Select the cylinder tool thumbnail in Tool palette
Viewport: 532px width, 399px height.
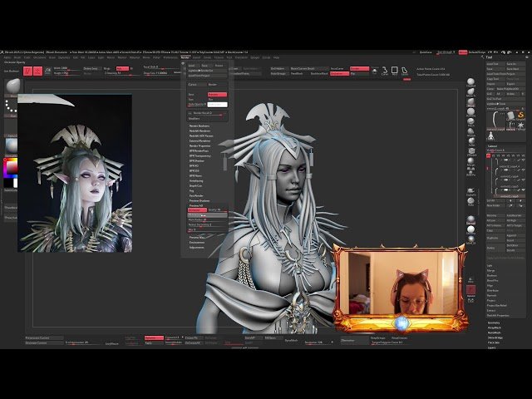[510, 116]
